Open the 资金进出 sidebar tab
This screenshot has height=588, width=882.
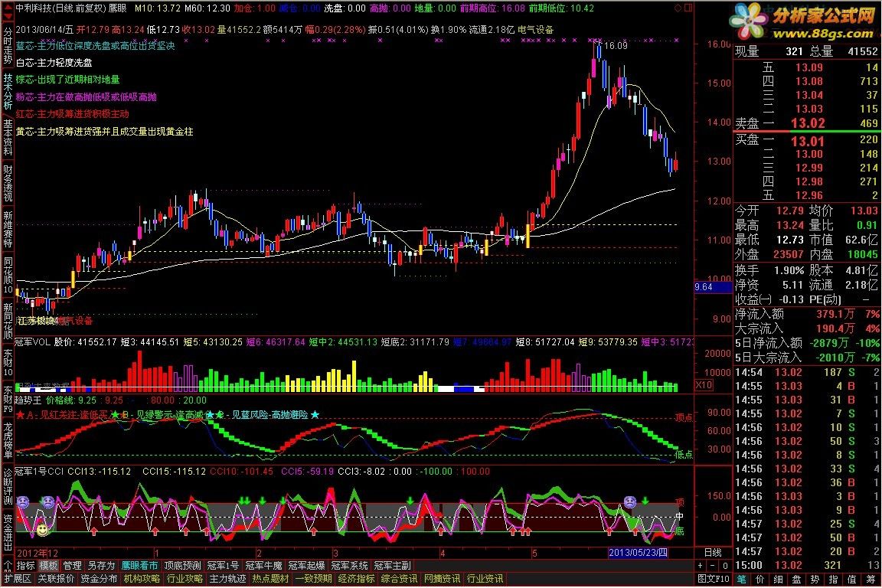(8, 533)
